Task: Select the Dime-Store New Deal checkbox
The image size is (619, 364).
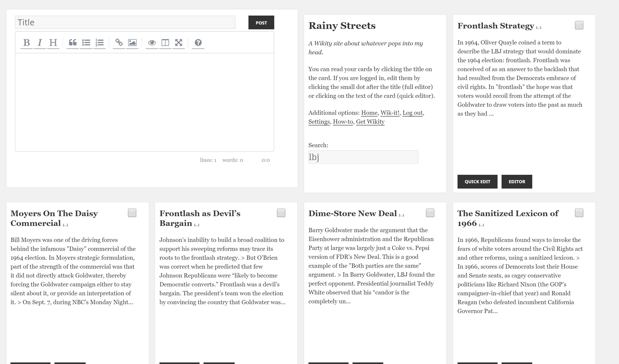Action: tap(430, 213)
